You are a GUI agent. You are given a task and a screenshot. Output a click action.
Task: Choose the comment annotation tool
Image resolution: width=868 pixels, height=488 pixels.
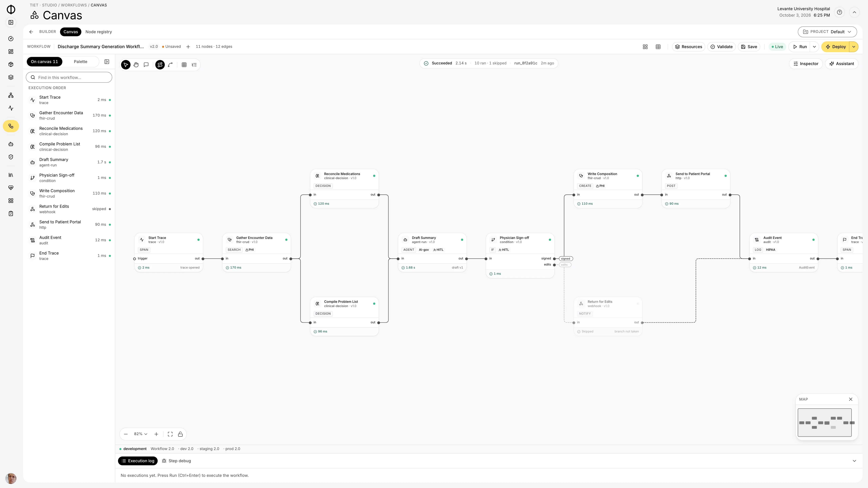tap(146, 65)
